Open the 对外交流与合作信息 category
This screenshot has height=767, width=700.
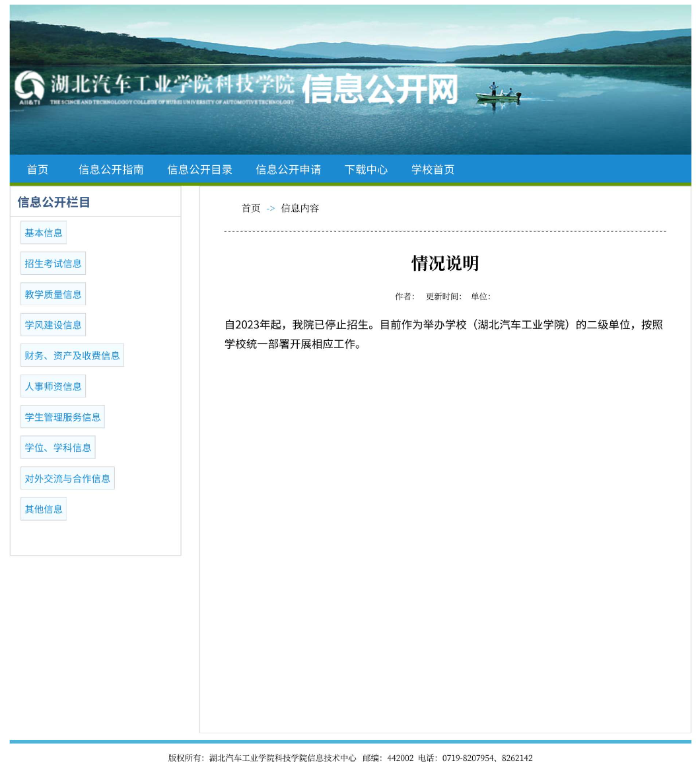click(67, 478)
